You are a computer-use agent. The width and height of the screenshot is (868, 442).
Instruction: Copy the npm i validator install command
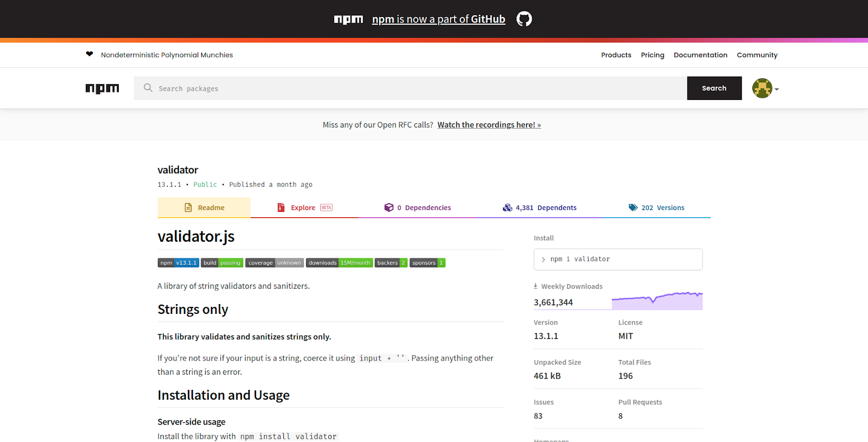click(618, 260)
